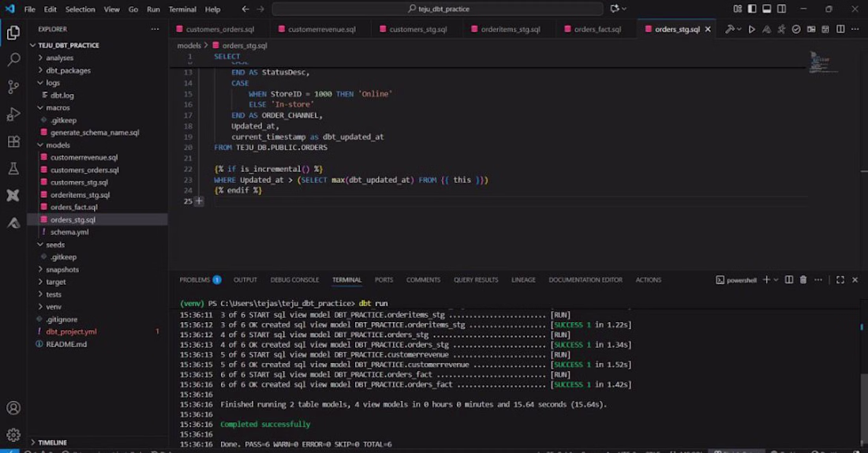The height and width of the screenshot is (453, 868).
Task: Open the build hammer dropdown arrow
Action: coord(739,29)
